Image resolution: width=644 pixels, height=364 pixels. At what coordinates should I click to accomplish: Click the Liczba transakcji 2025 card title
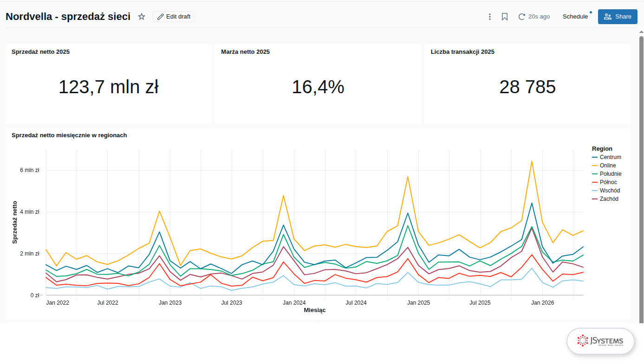coord(462,52)
